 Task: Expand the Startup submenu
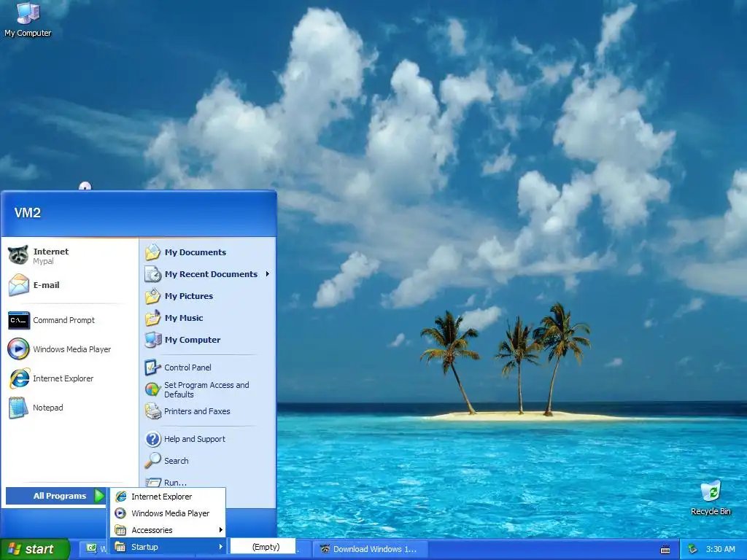(x=168, y=547)
